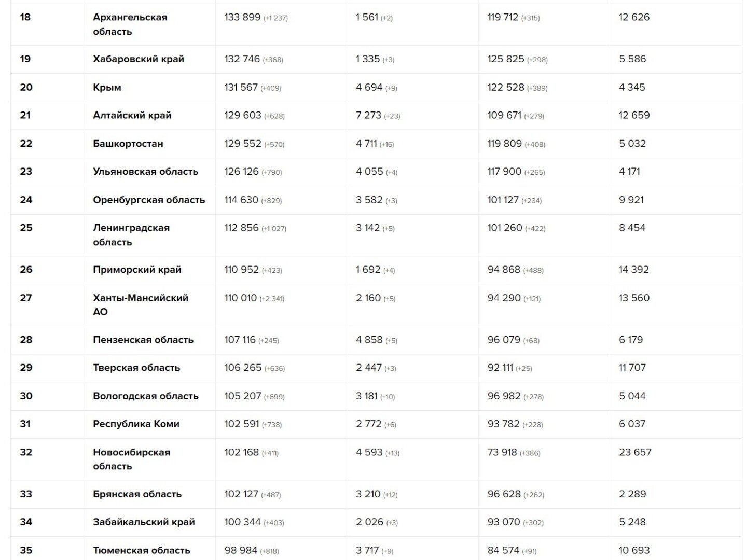The width and height of the screenshot is (746, 560).
Task: Click the Крым region cell
Action: [107, 87]
